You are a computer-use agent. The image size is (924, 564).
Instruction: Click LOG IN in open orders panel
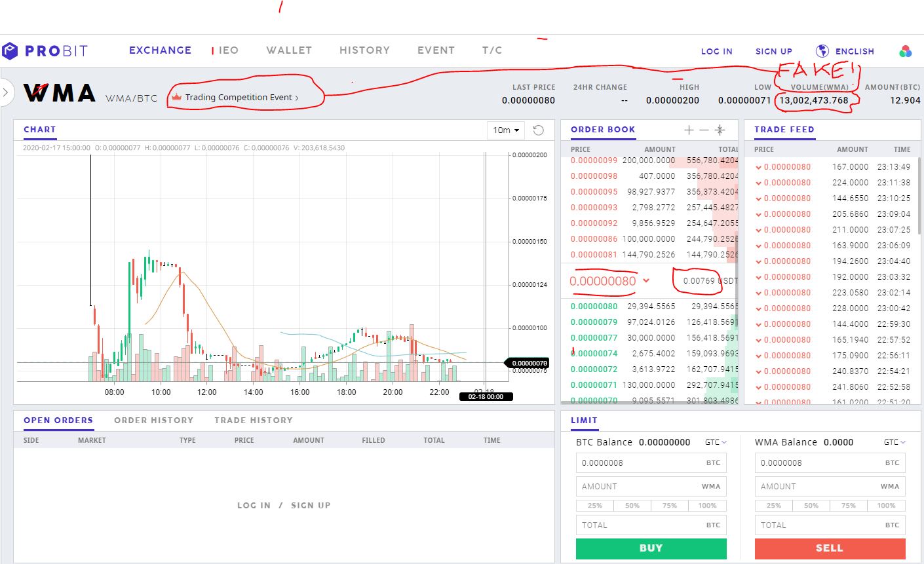coord(254,506)
